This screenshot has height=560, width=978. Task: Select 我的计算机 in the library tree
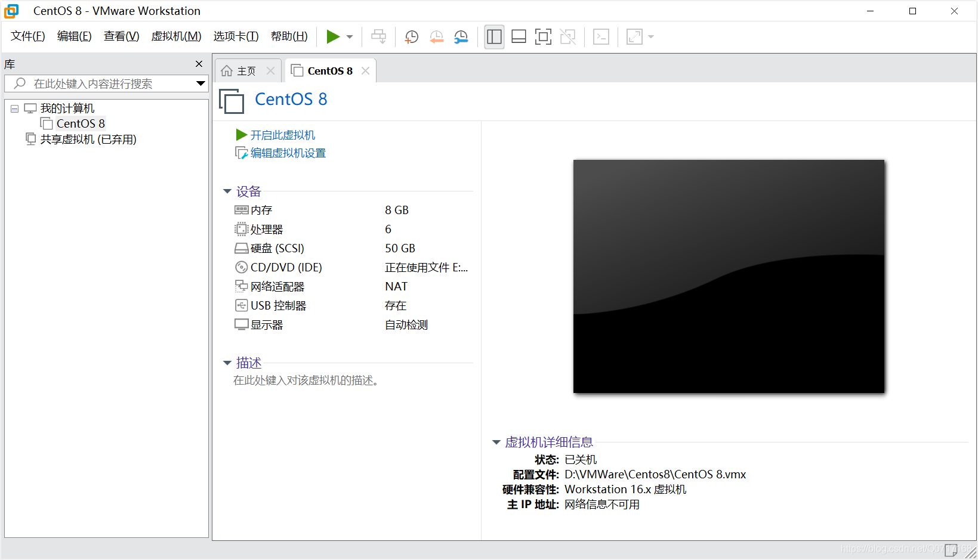point(67,108)
